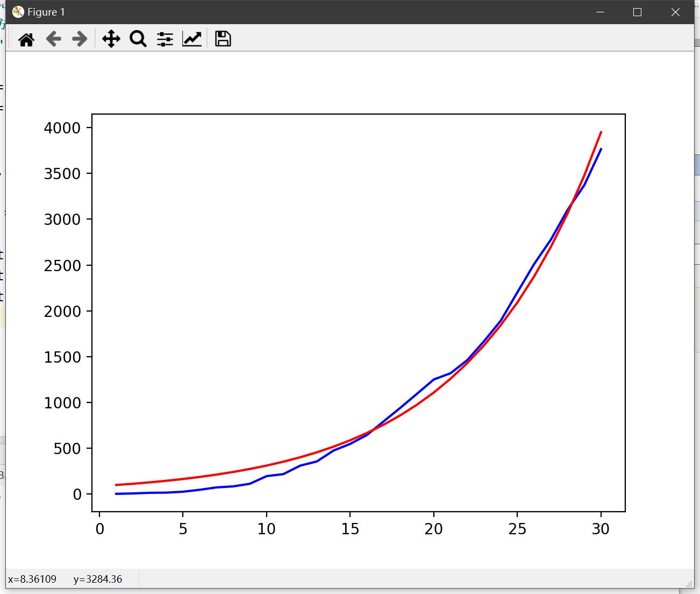Edit axis and curve parameters
Image resolution: width=700 pixels, height=594 pixels.
coord(192,39)
